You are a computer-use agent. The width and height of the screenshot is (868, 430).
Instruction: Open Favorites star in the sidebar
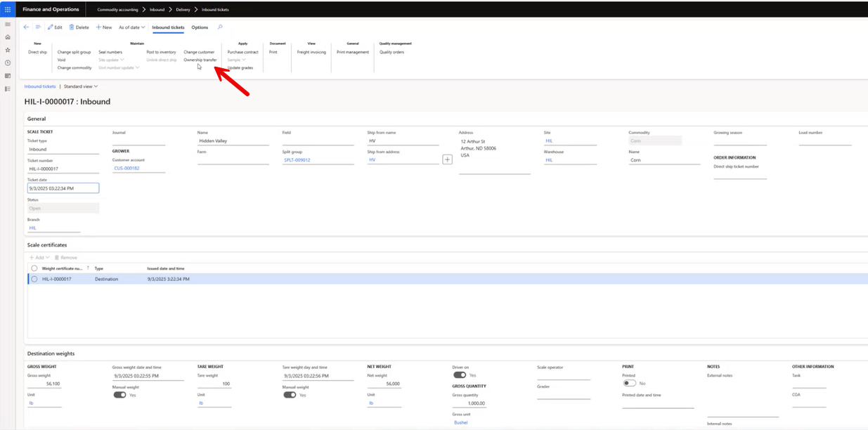coord(8,50)
